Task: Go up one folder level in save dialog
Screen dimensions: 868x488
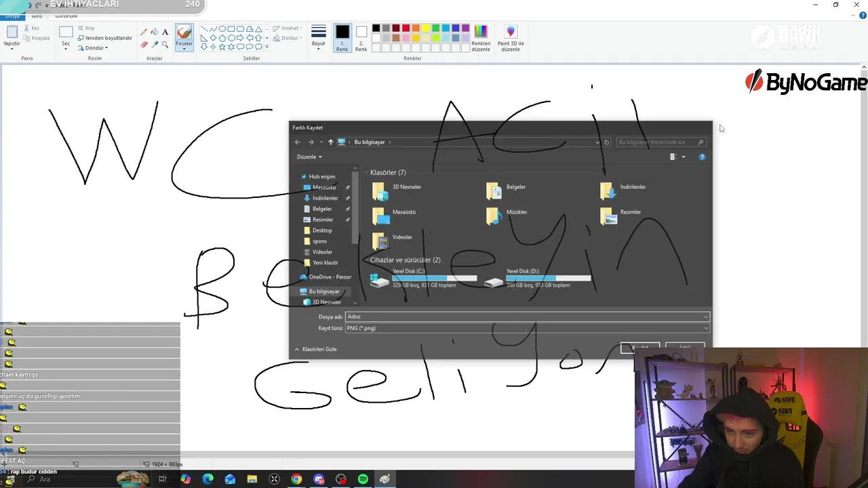Action: 330,142
